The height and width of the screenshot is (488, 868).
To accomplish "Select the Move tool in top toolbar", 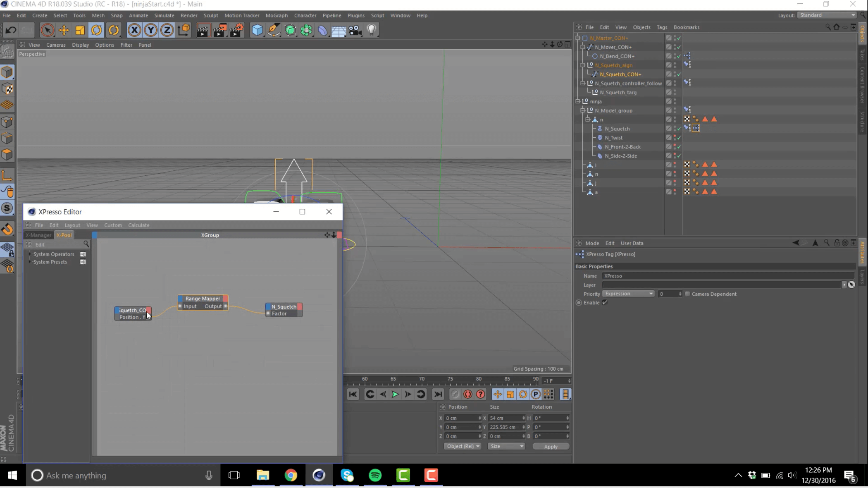I will pyautogui.click(x=64, y=30).
